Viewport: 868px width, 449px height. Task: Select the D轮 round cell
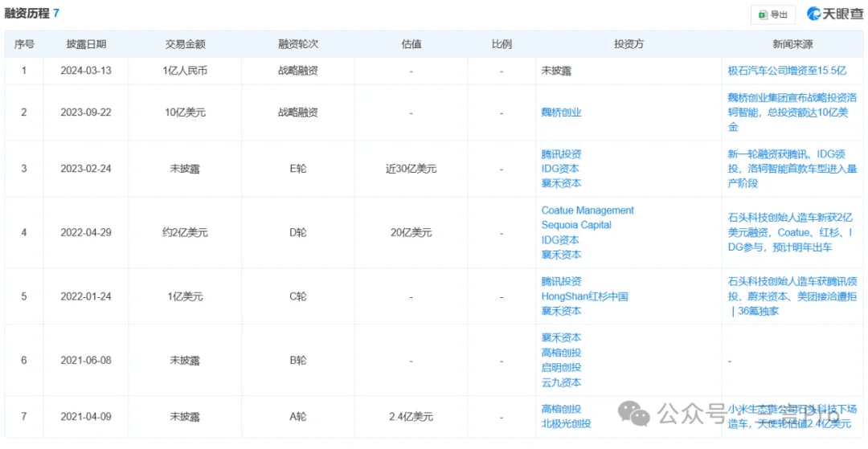pos(298,233)
